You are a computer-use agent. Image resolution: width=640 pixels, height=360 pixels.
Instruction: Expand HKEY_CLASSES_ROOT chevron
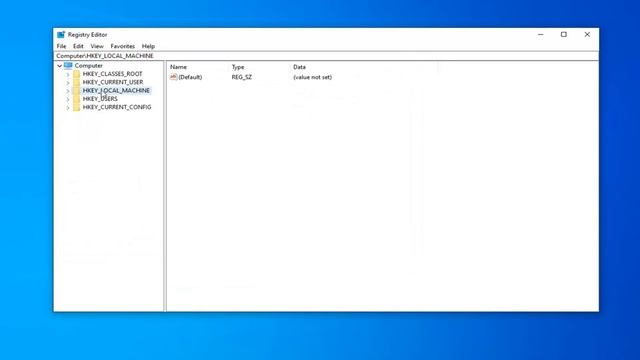tap(68, 74)
